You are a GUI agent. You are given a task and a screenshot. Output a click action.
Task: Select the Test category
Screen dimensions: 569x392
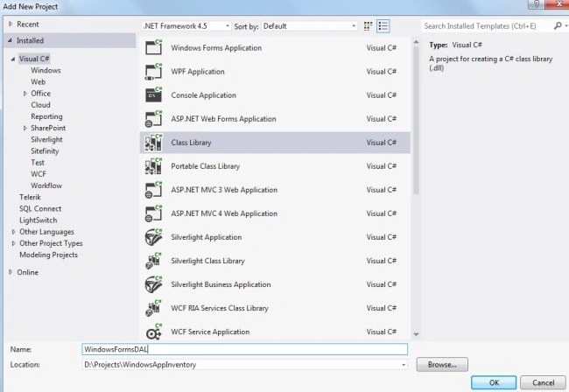[38, 163]
